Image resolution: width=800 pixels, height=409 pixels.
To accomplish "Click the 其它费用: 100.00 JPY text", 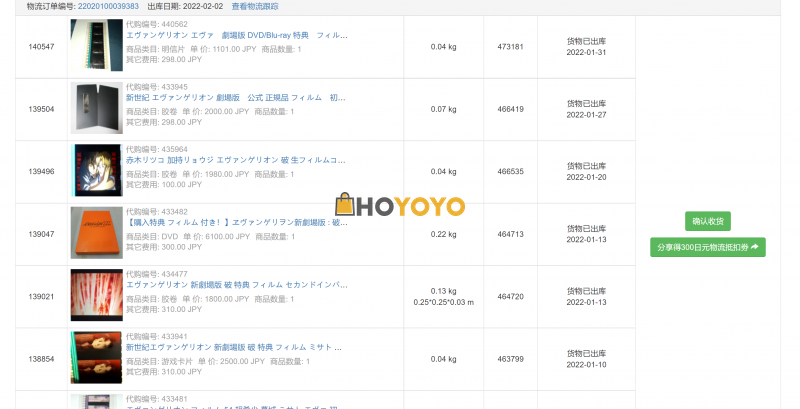I will point(164,184).
